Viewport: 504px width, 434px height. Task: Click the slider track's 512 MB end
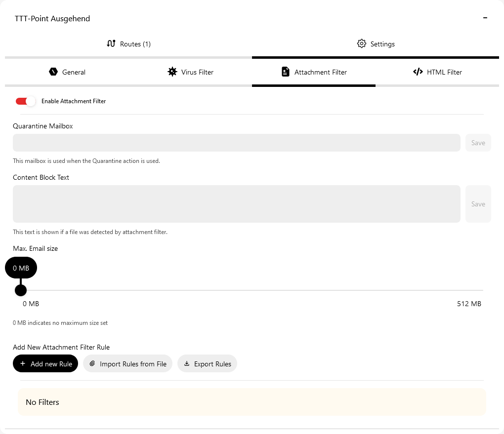(482, 290)
